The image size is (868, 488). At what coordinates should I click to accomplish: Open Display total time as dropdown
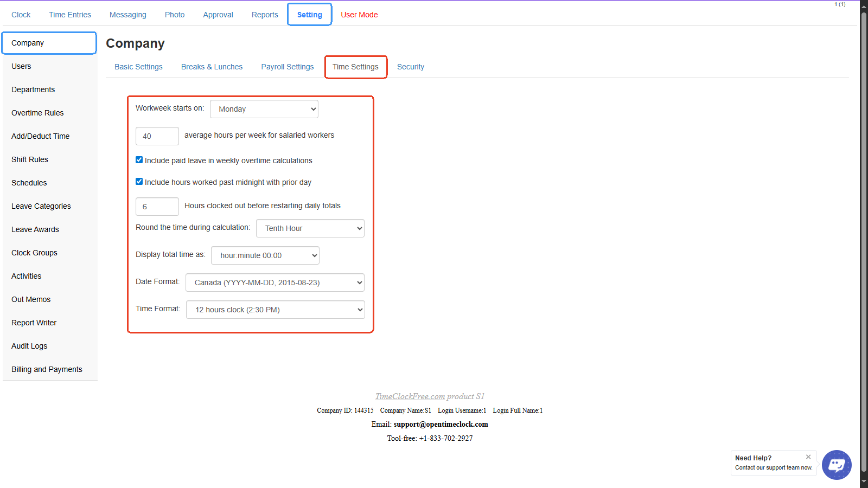click(x=265, y=255)
